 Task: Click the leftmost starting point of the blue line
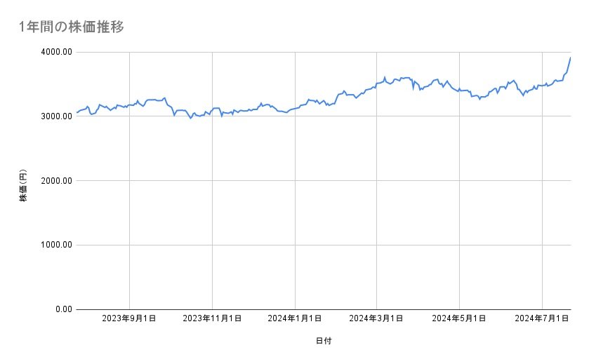77,112
